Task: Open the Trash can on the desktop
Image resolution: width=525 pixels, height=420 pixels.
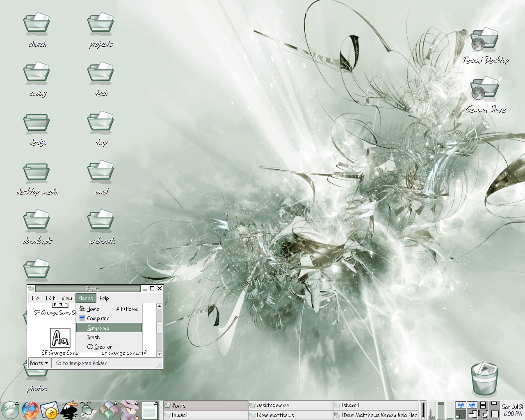Action: tap(484, 378)
